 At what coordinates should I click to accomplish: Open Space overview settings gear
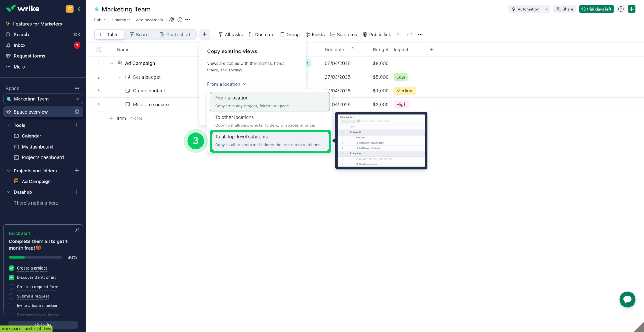(x=77, y=112)
